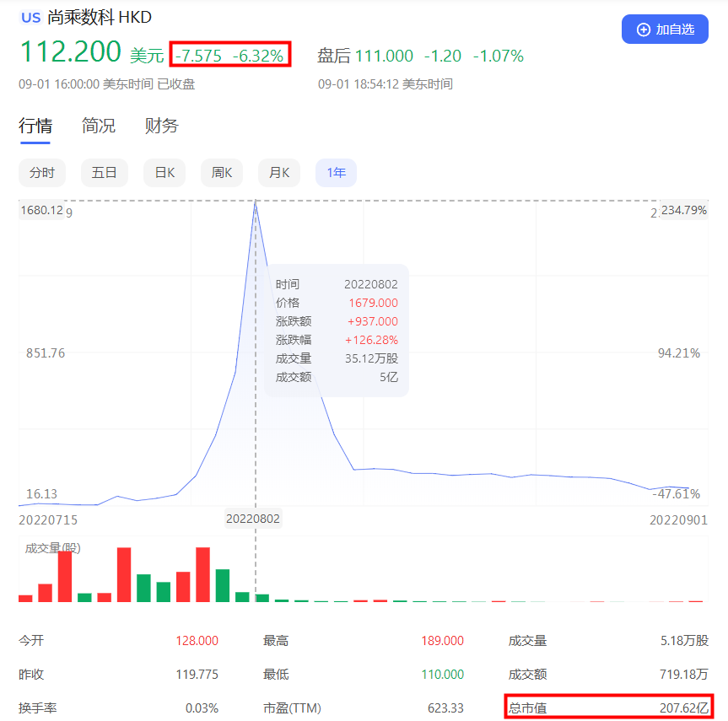Click the y-axis value 851.76
728x721 pixels.
coord(46,353)
